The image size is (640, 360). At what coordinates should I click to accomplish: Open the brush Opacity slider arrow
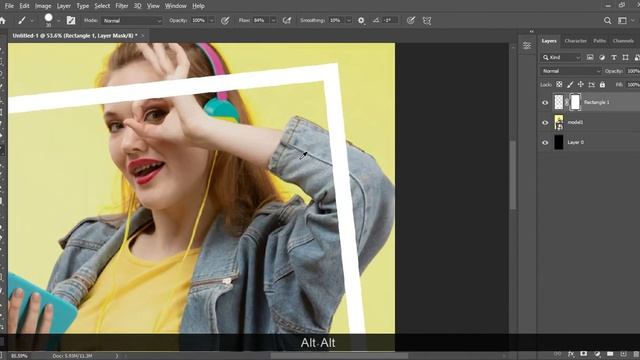tap(211, 20)
